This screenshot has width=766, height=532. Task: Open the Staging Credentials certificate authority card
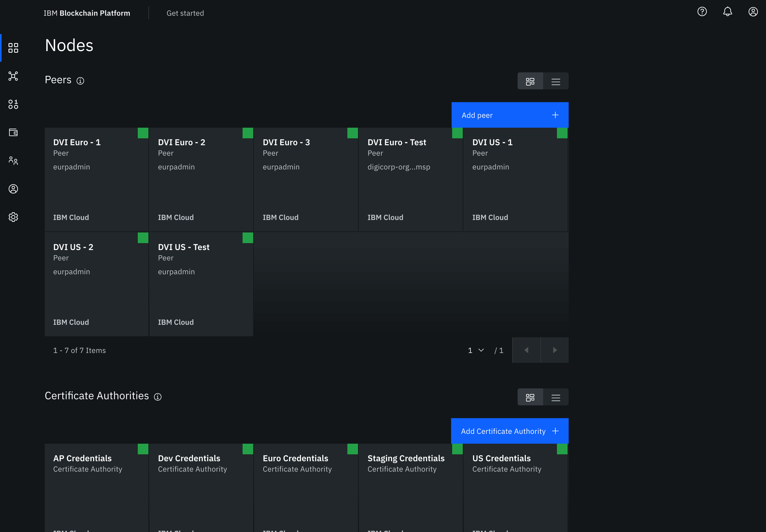[x=411, y=488]
